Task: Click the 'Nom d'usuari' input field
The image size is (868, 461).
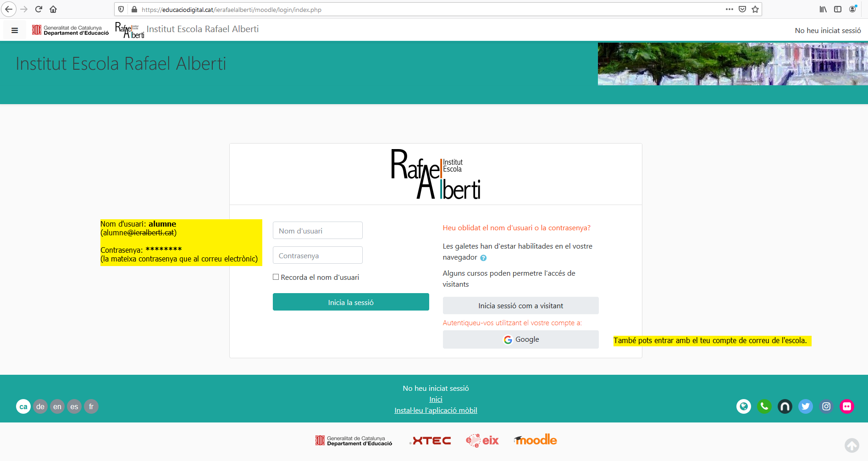Action: 317,231
